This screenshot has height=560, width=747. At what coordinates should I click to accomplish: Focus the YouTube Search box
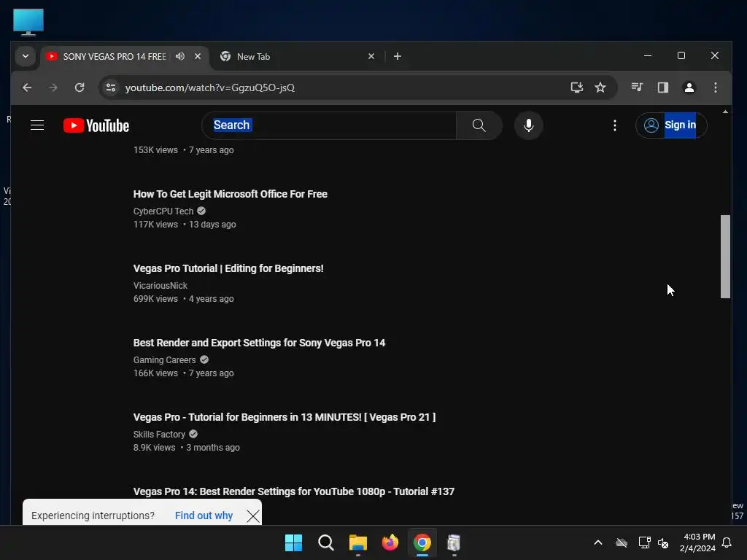pos(329,125)
